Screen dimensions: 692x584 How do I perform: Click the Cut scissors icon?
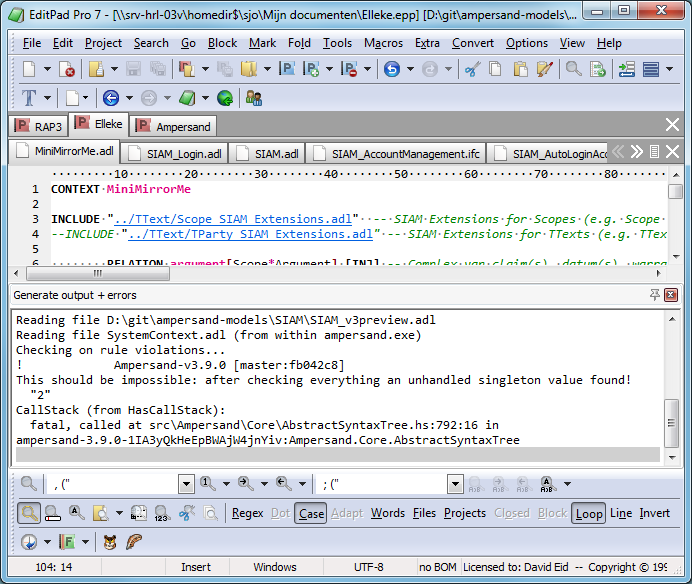coord(472,69)
